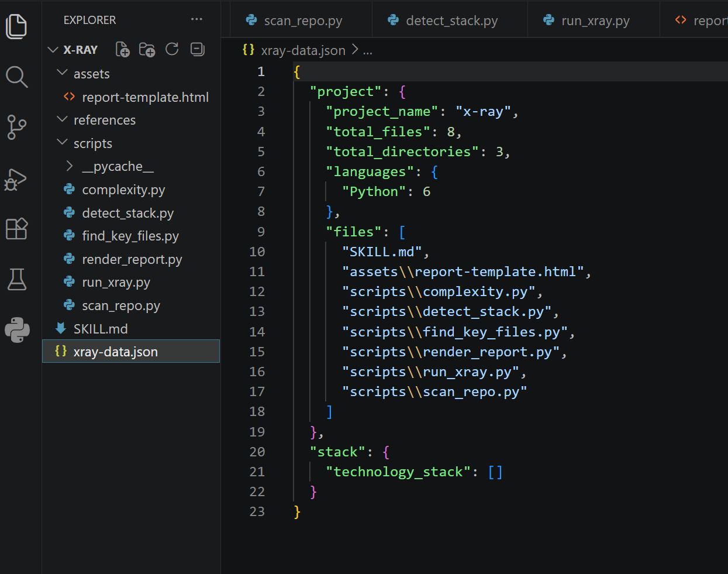Viewport: 728px width, 574px height.
Task: Click the "Python" key on line 7
Action: tap(374, 191)
